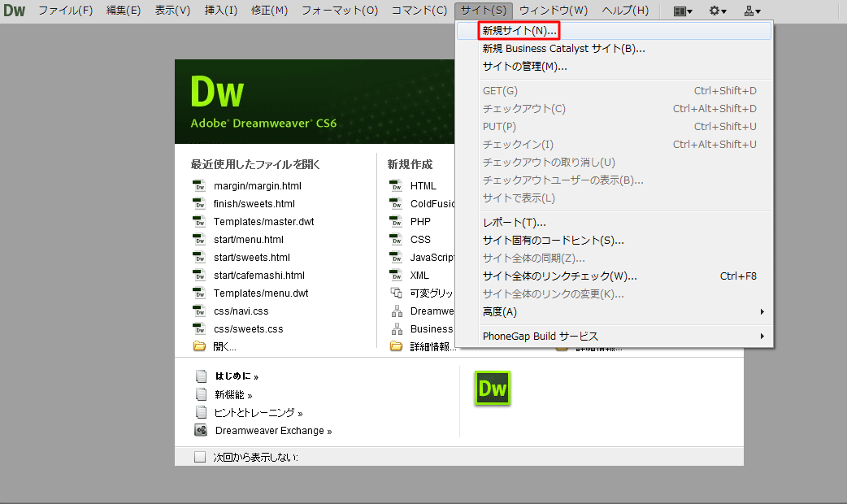This screenshot has width=847, height=504.
Task: Open recent file start/cafemashi.html
Action: pyautogui.click(x=258, y=275)
